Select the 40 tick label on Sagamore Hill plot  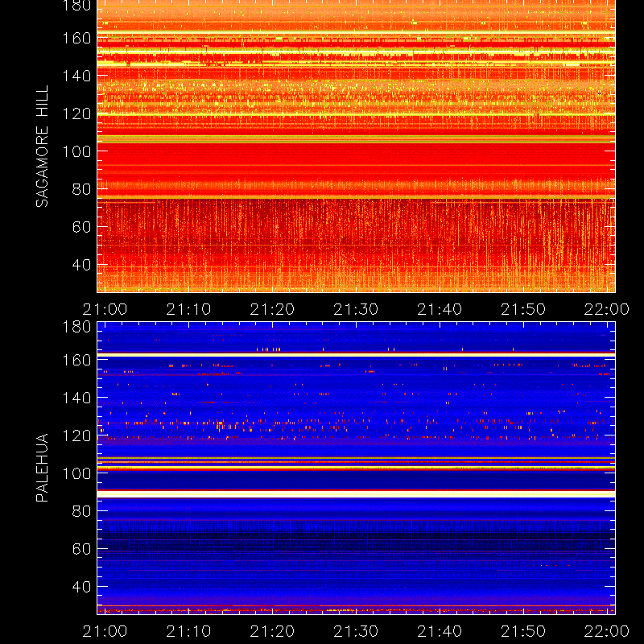tap(81, 265)
